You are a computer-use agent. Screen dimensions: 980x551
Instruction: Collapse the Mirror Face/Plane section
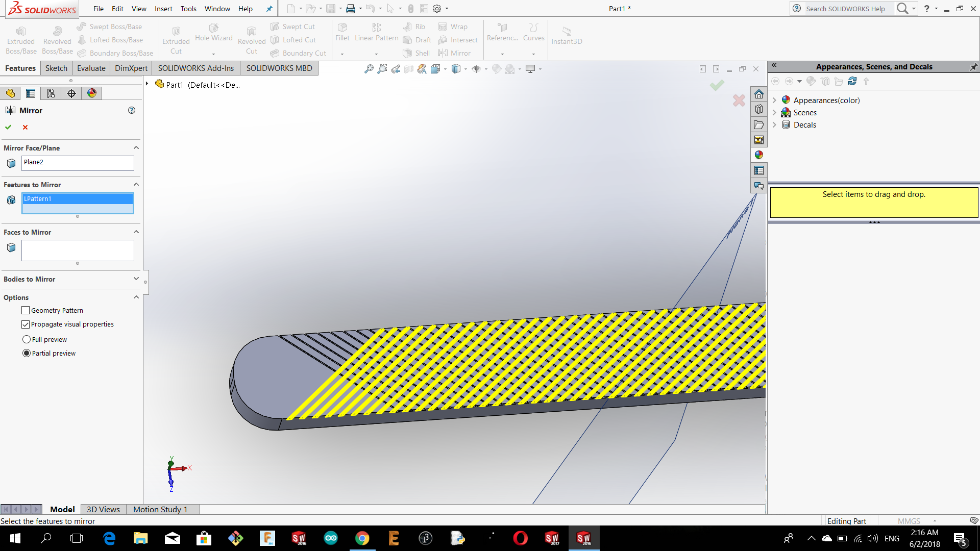(136, 148)
